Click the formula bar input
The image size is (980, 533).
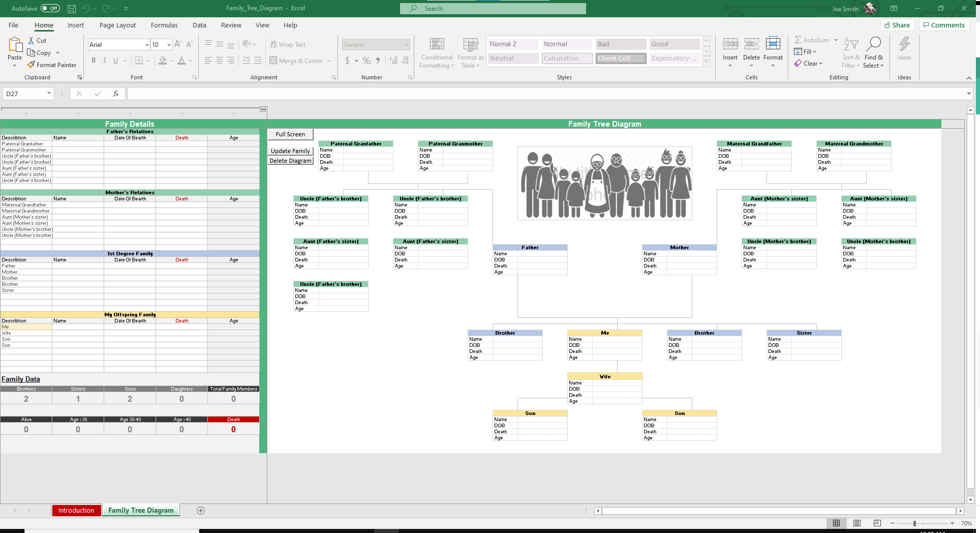(547, 94)
